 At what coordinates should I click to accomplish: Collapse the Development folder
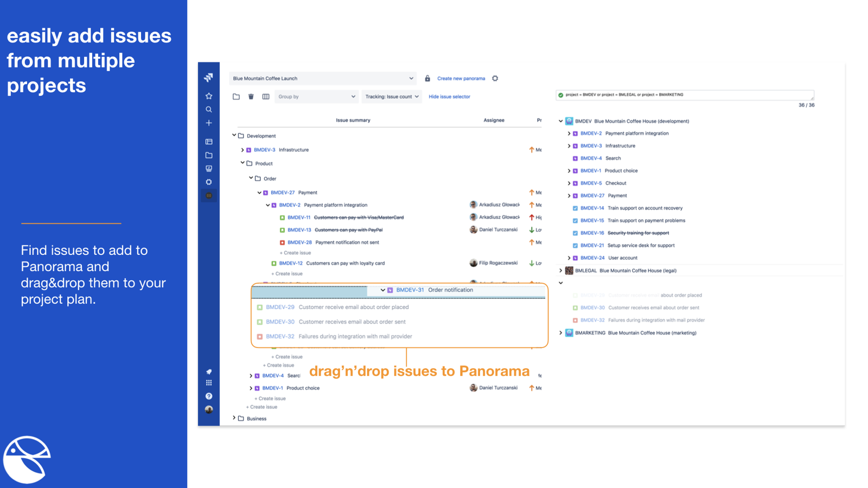pyautogui.click(x=234, y=136)
